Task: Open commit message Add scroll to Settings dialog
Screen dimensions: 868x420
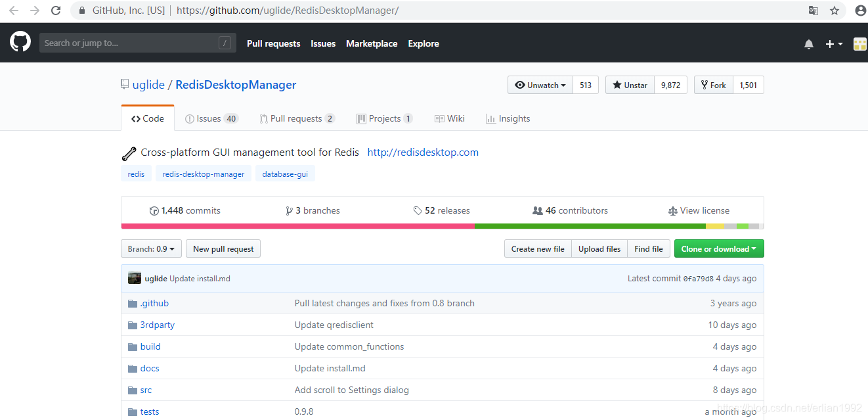Action: (x=352, y=390)
